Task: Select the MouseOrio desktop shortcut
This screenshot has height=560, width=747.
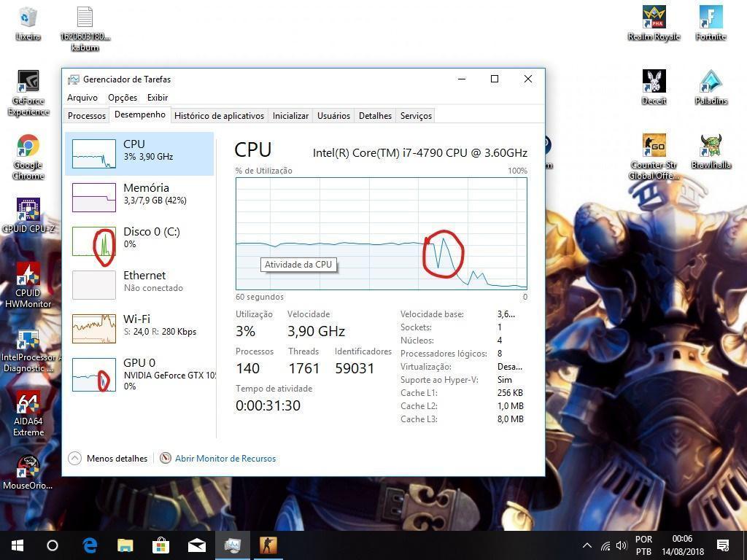Action: pyautogui.click(x=28, y=472)
